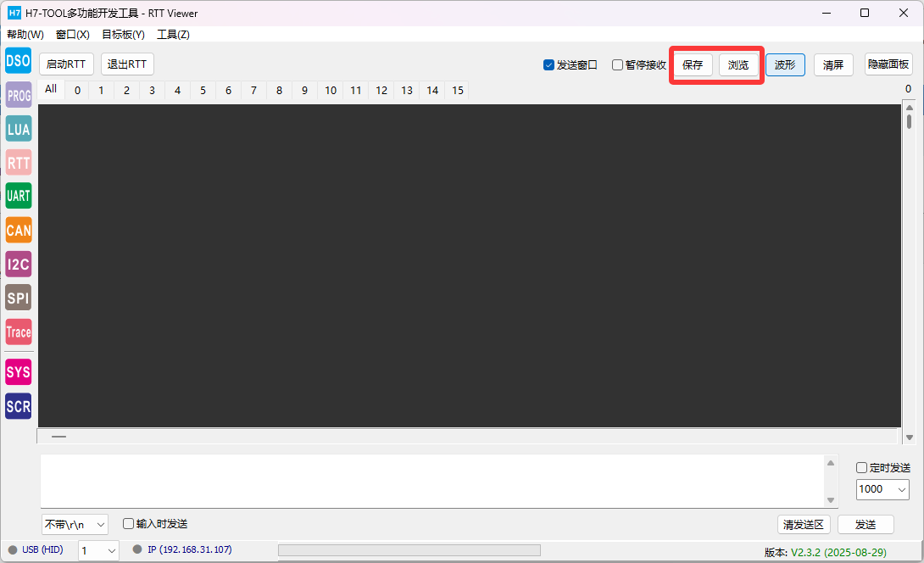Open the LUA scripting module
This screenshot has height=563, width=924.
18,129
